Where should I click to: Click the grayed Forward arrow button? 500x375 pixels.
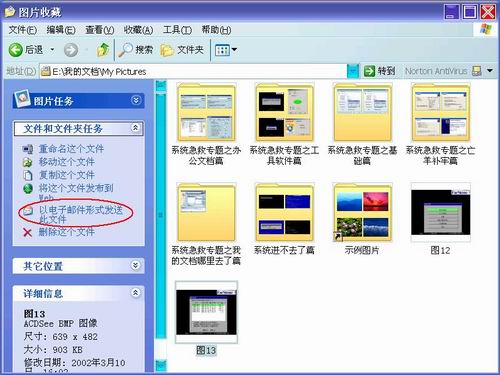click(x=71, y=50)
